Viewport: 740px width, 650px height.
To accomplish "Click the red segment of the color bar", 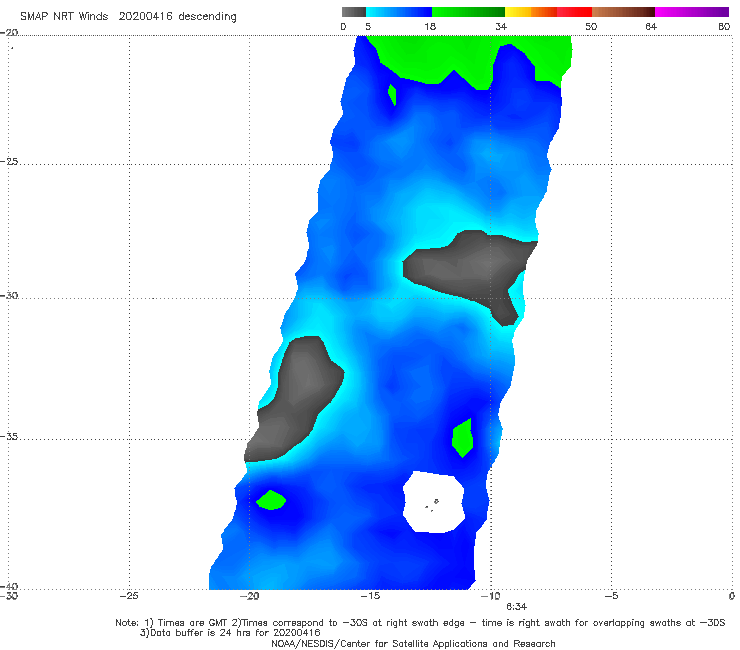I will tap(574, 12).
